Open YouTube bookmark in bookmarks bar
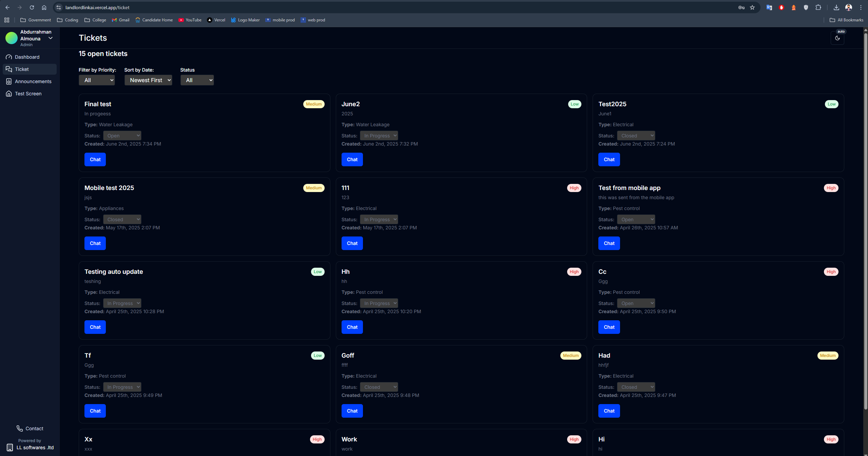868x456 pixels. click(190, 20)
